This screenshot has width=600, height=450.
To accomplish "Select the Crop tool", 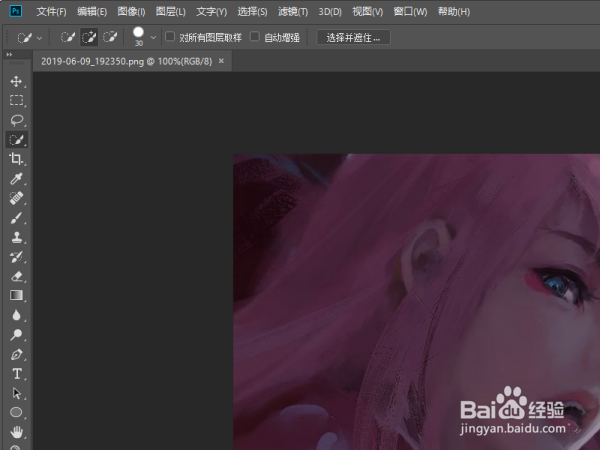I will 16,159.
